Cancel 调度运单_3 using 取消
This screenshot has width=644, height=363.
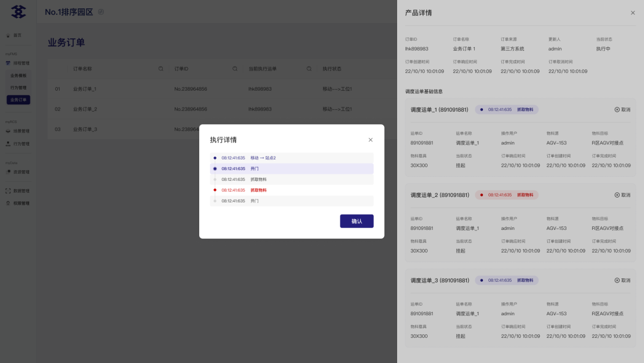pos(622,281)
